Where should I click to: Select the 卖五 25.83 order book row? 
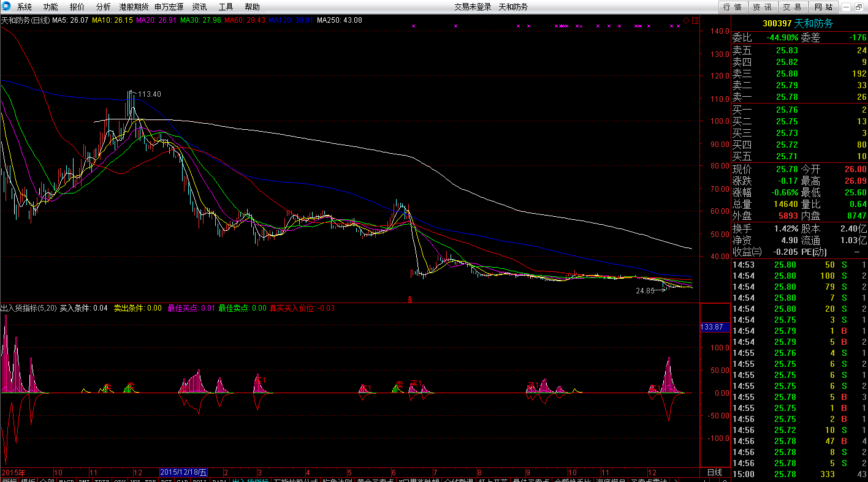[799, 50]
